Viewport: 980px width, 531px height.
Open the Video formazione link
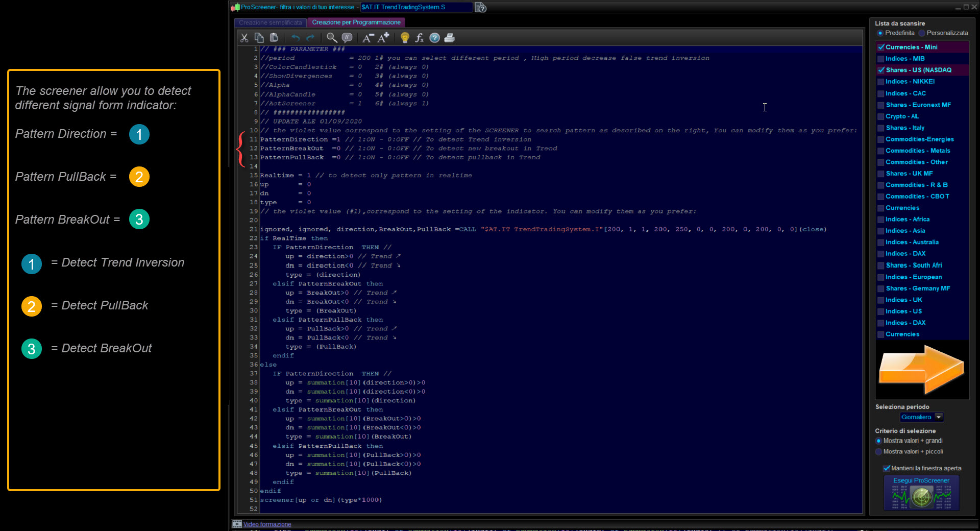pyautogui.click(x=267, y=524)
